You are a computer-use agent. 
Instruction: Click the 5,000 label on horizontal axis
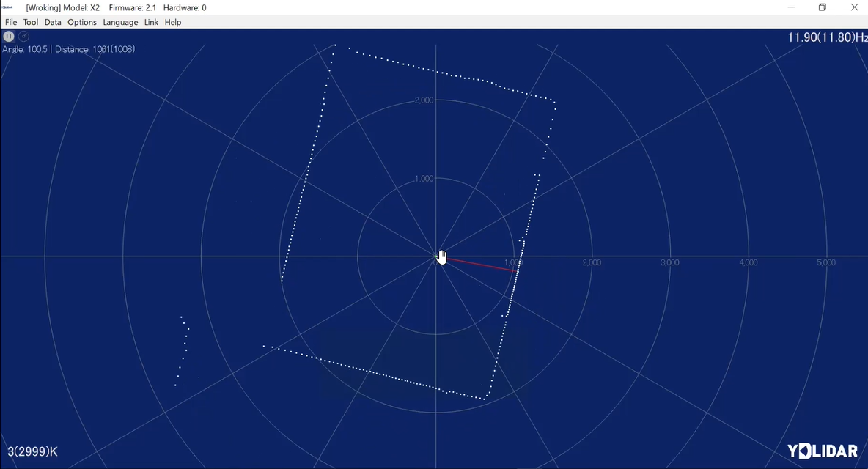826,262
